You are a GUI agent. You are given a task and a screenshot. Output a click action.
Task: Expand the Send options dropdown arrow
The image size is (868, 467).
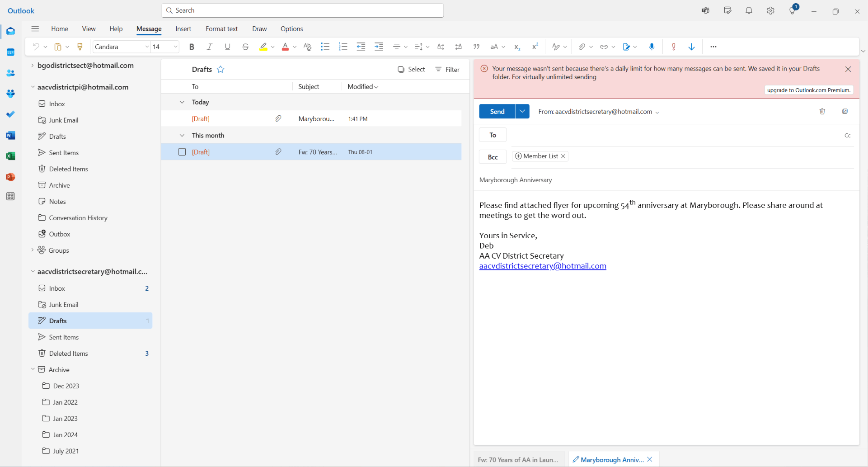click(x=522, y=111)
